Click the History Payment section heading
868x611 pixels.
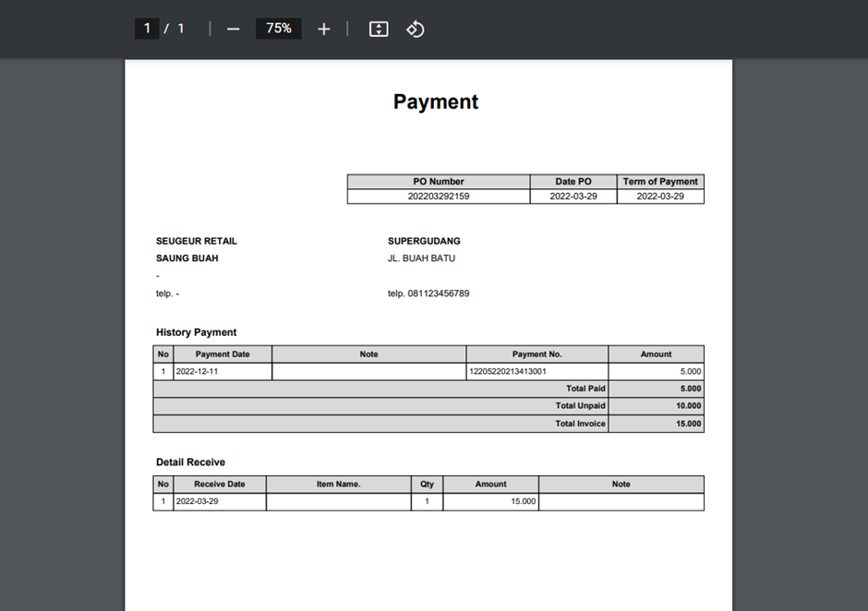click(196, 332)
